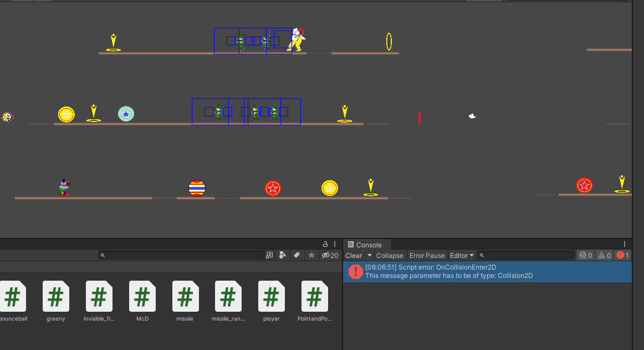Select the greeny script asset
This screenshot has width=644, height=350.
tap(56, 302)
